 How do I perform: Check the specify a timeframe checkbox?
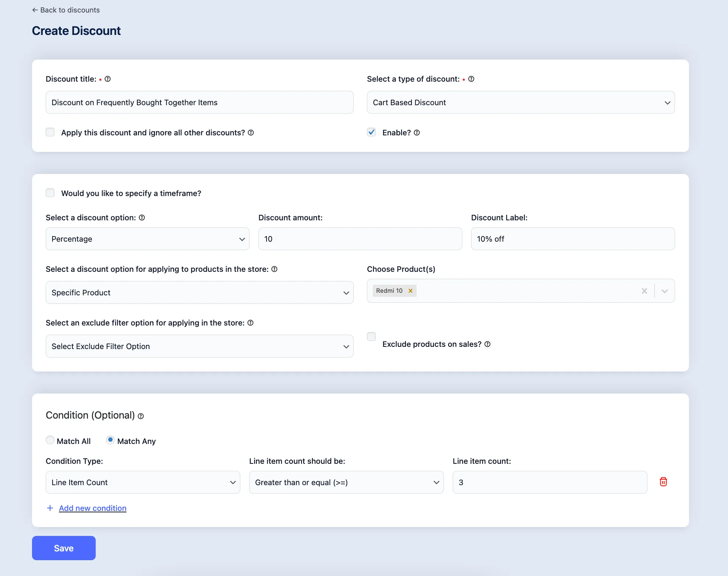click(x=50, y=193)
